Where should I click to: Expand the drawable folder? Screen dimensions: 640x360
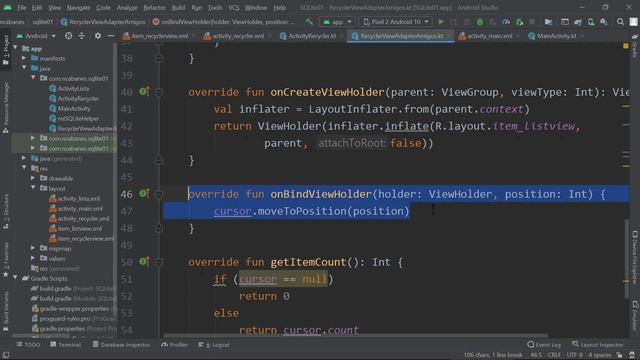[x=33, y=178]
